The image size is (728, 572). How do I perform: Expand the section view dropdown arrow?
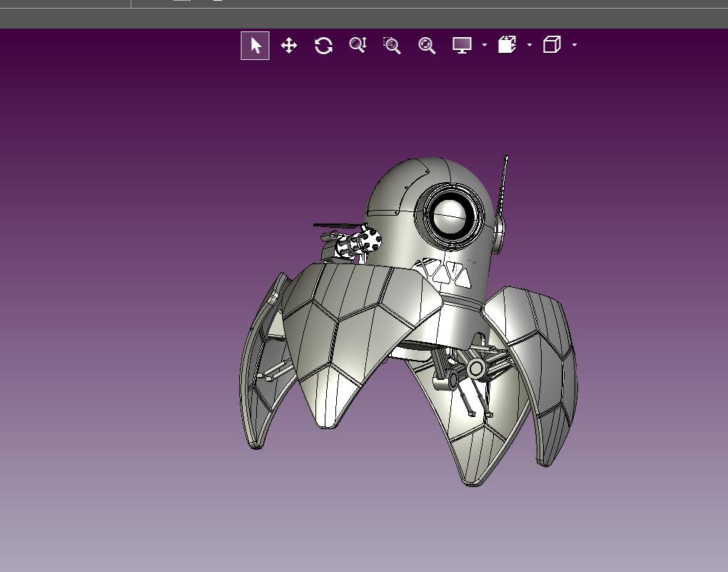click(530, 45)
